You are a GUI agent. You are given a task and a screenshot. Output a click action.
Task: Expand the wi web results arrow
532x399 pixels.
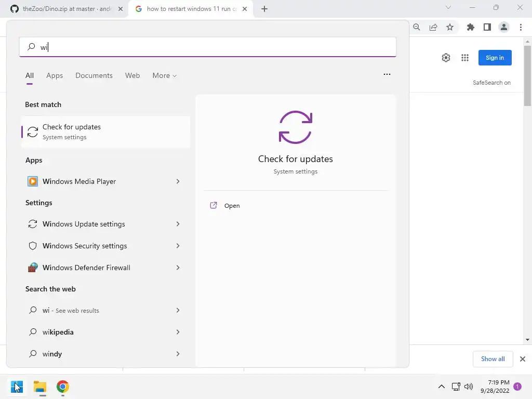click(178, 310)
